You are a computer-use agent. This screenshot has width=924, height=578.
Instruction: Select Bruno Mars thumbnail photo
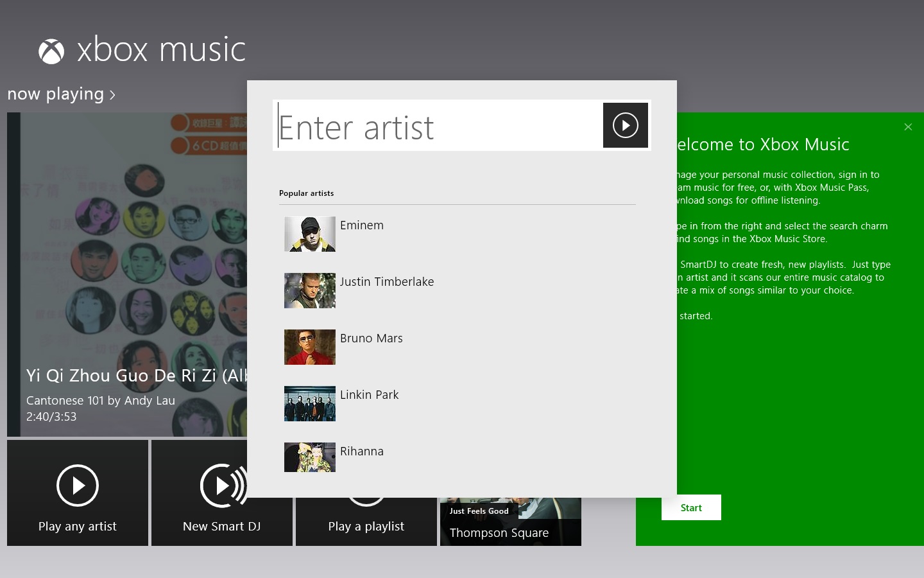[310, 347]
